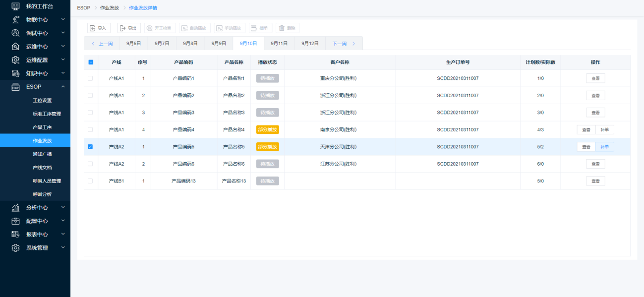
Task: Expand the 分析中心 menu chevron
Action: pyautogui.click(x=63, y=208)
